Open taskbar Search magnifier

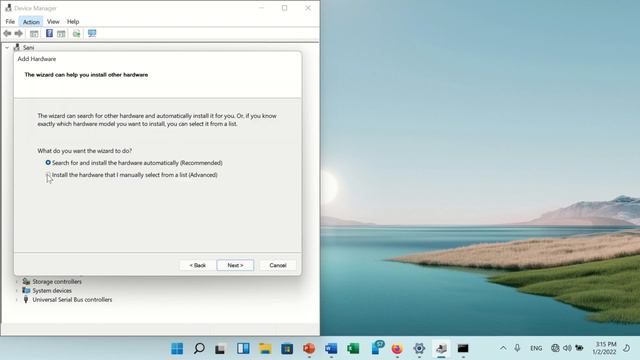[199, 349]
